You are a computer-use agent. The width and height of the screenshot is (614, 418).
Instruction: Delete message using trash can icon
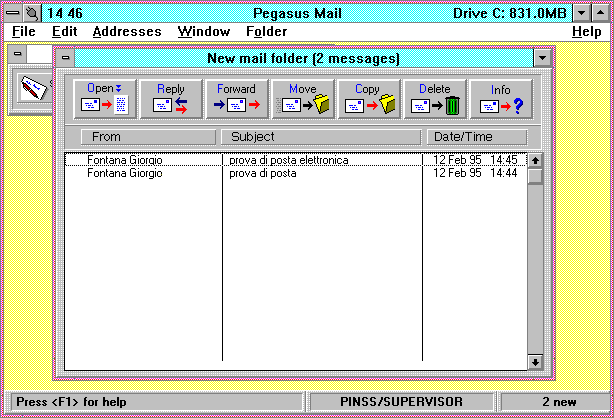435,100
